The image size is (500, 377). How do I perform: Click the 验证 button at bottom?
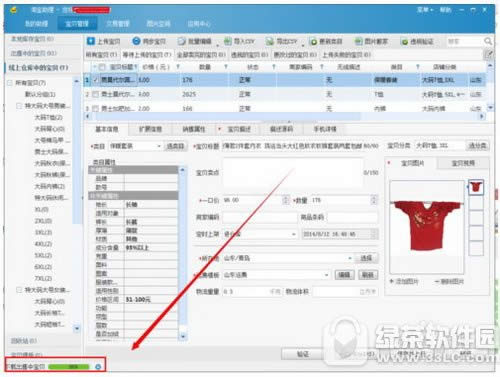302,354
